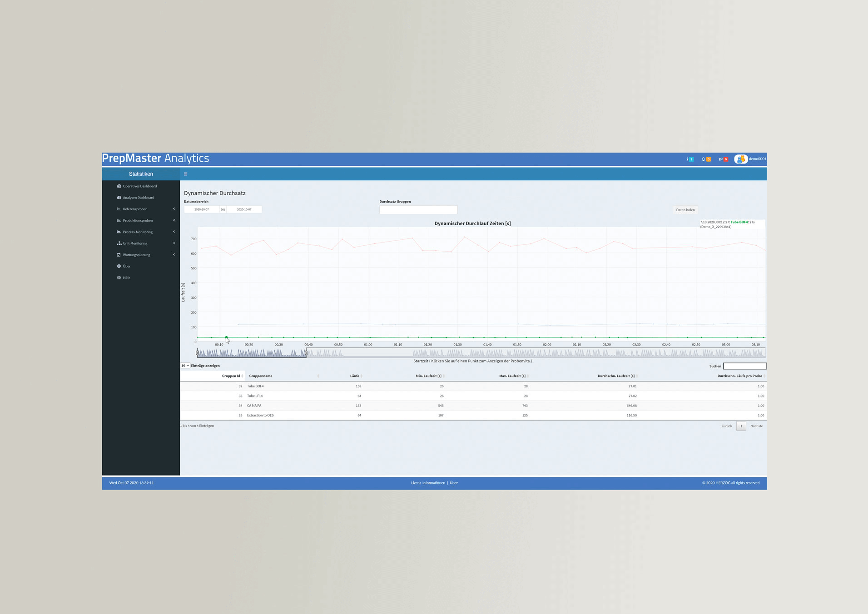
Task: Open the entries-per-page dropdown showing 10
Action: point(185,366)
